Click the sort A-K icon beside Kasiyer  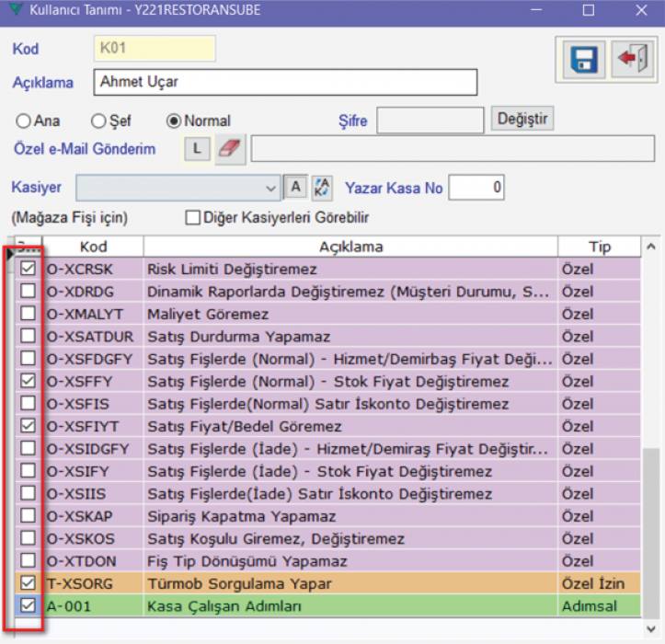click(322, 187)
